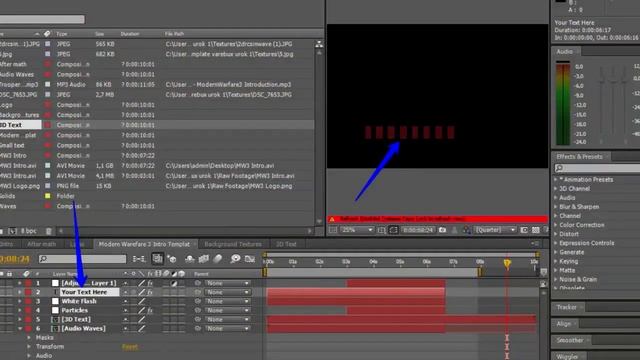This screenshot has height=360, width=640.
Task: Toggle the shy switch on the Audio Waves layer
Action: (125, 328)
